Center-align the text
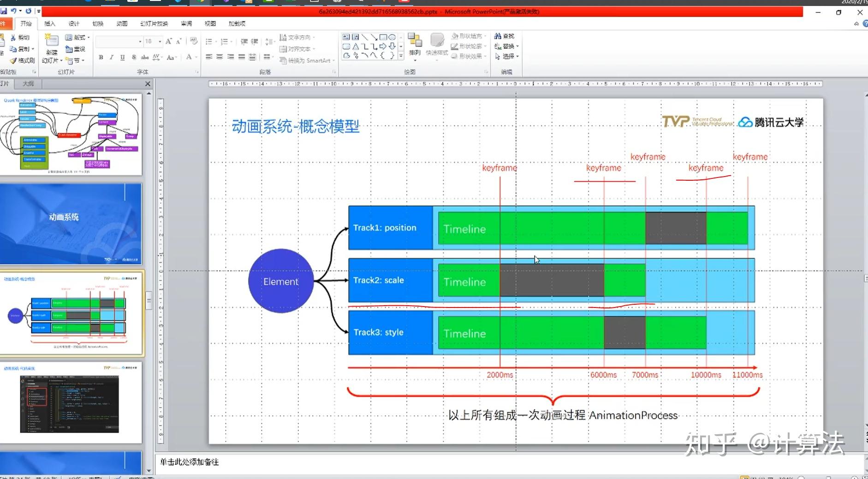The image size is (868, 479). click(220, 57)
